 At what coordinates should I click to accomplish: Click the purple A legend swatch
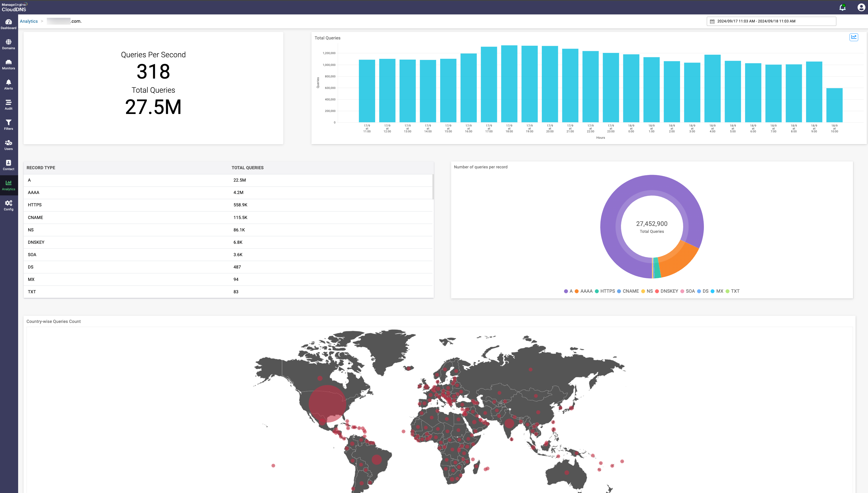[566, 291]
